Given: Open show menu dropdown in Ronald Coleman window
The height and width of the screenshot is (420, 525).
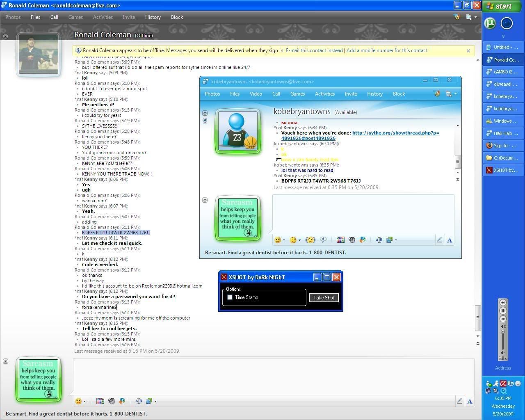Looking at the screenshot, I should [x=471, y=17].
